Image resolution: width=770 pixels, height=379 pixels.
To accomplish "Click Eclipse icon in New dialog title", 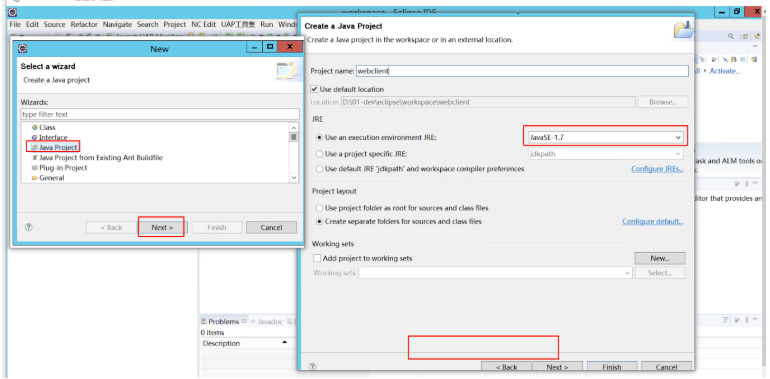I will [x=23, y=48].
